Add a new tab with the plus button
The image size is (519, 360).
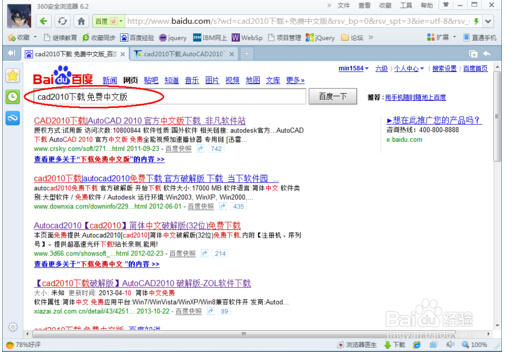coord(247,54)
